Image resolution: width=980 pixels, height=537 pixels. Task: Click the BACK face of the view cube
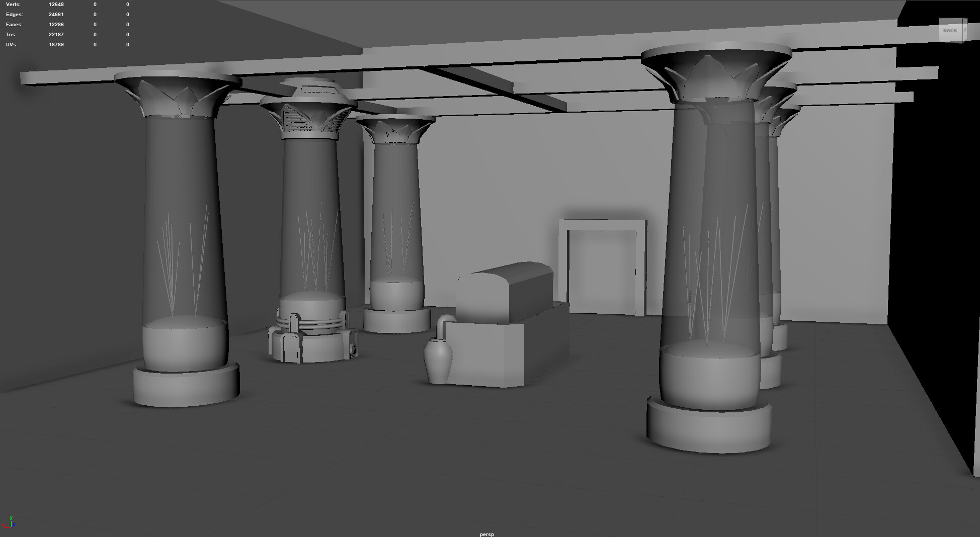(950, 31)
